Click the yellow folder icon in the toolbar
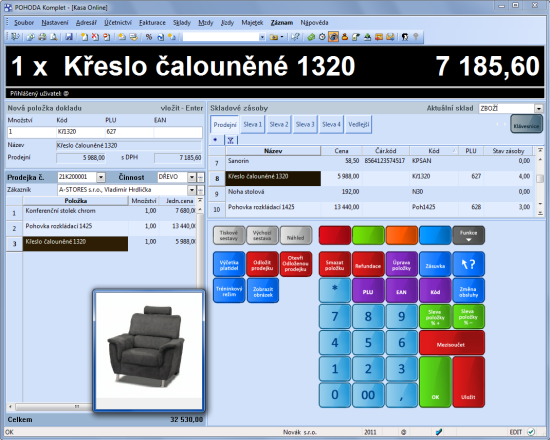This screenshot has width=550, height=440. 274,36
